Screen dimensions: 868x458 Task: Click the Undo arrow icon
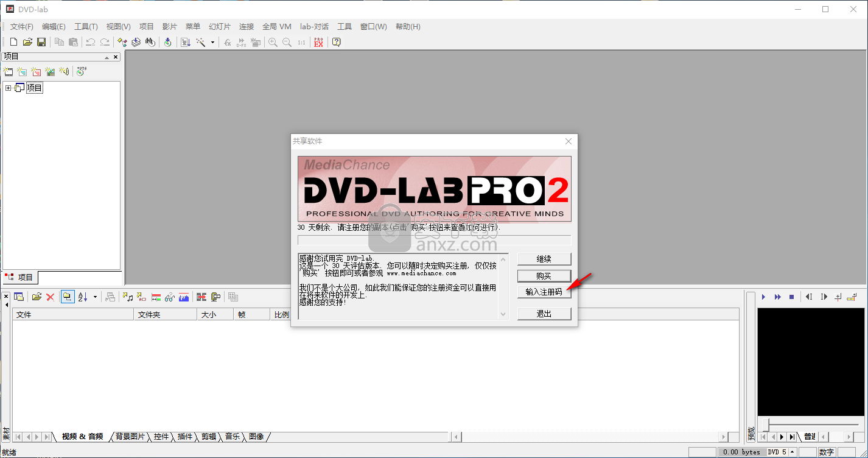coord(90,42)
